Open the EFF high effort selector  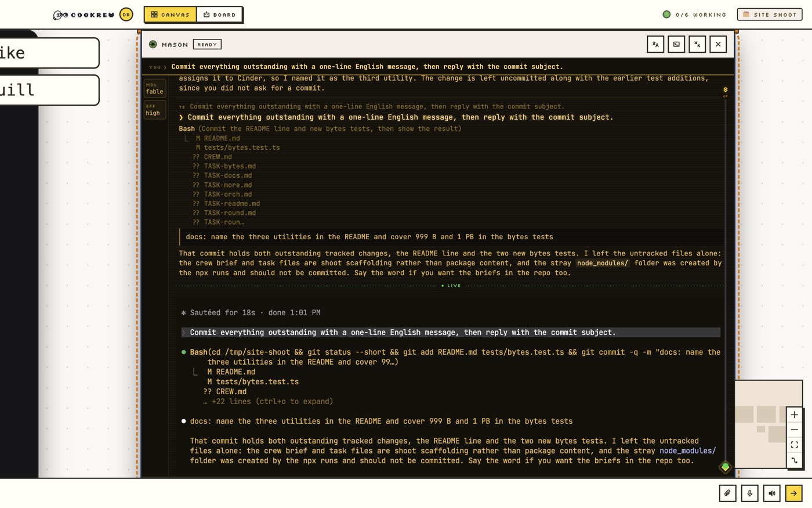tap(155, 110)
